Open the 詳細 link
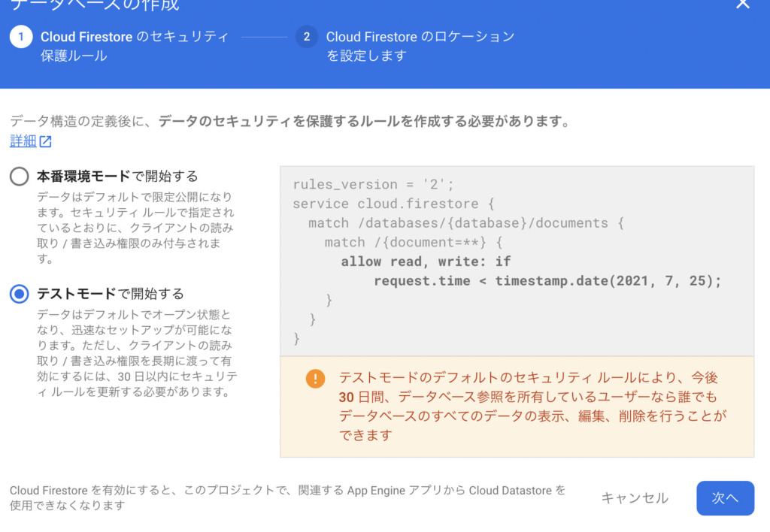 pyautogui.click(x=23, y=141)
